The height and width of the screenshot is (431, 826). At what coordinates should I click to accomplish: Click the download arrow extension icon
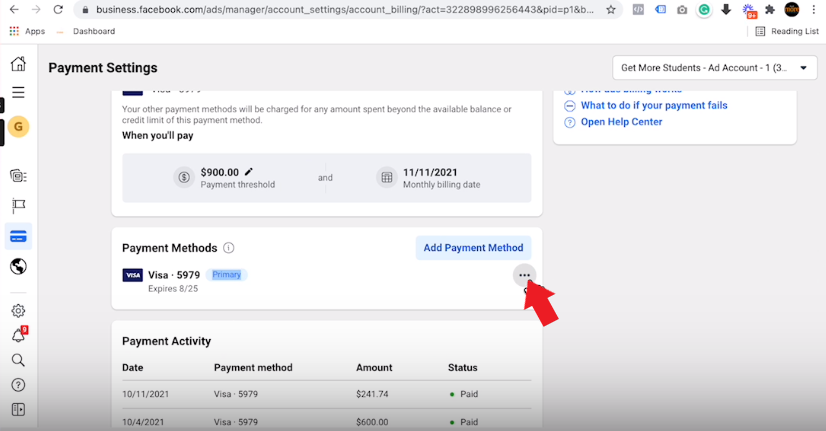[726, 9]
